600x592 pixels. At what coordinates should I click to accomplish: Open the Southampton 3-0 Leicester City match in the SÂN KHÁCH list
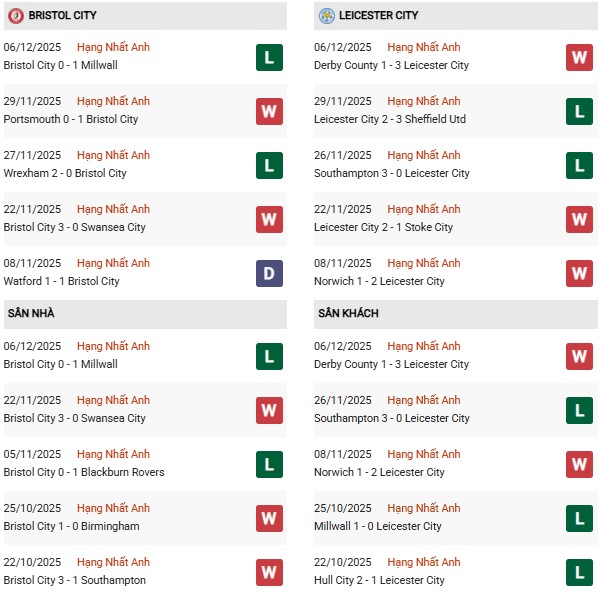click(x=392, y=418)
